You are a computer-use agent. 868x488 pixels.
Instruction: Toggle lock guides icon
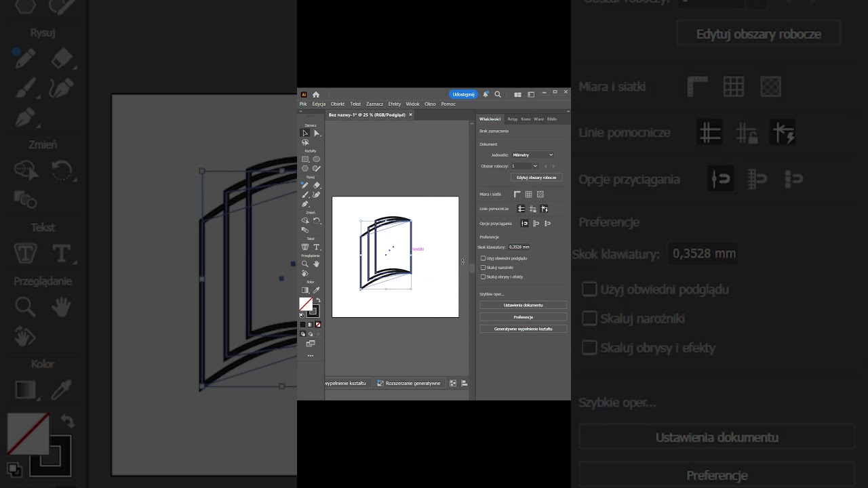pyautogui.click(x=533, y=209)
